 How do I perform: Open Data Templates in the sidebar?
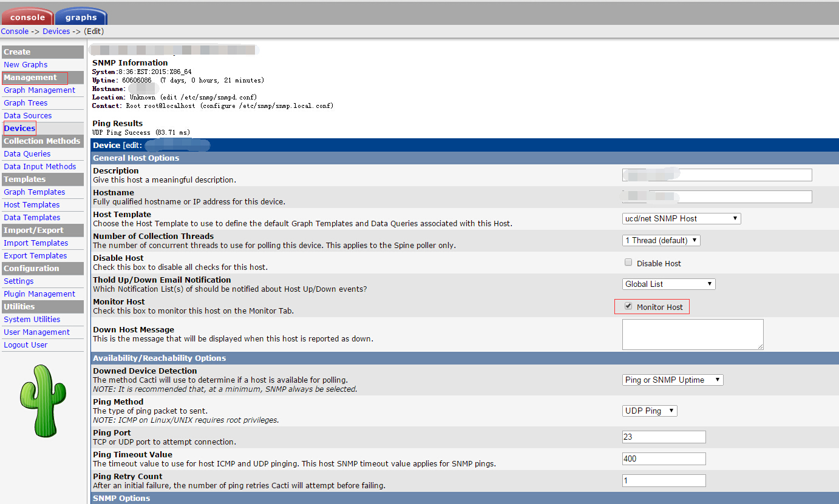pyautogui.click(x=32, y=218)
